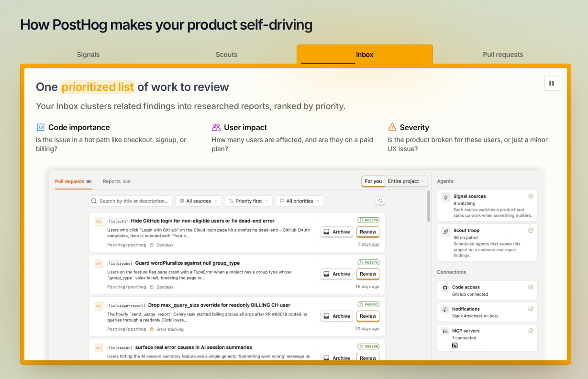This screenshot has height=379, width=588.
Task: Click the Notion icon under MCP servers
Action: pyautogui.click(x=455, y=346)
